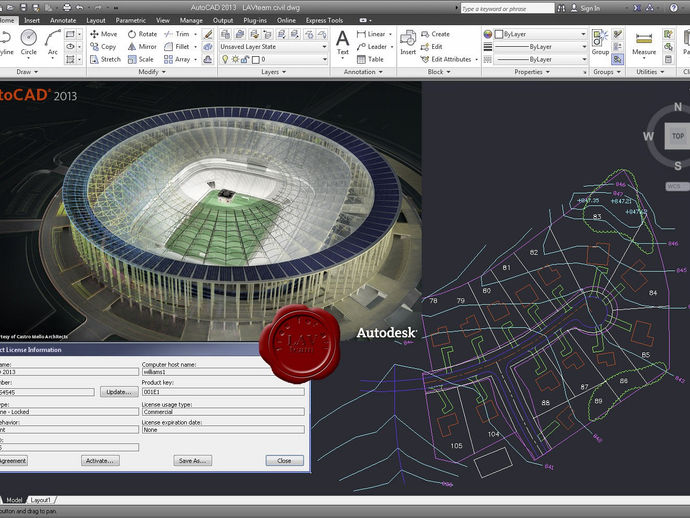Open the Express Tools tab
Viewport: 690px width, 518px height.
pyautogui.click(x=324, y=20)
